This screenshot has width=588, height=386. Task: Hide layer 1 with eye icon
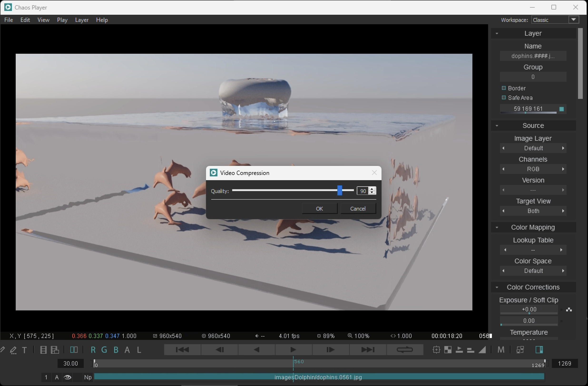(x=68, y=377)
